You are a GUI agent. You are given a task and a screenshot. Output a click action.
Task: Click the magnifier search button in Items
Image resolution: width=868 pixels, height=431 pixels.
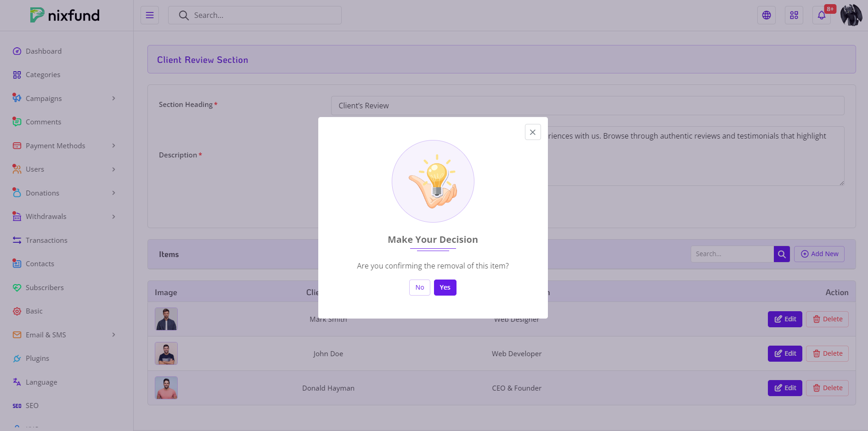pyautogui.click(x=782, y=254)
